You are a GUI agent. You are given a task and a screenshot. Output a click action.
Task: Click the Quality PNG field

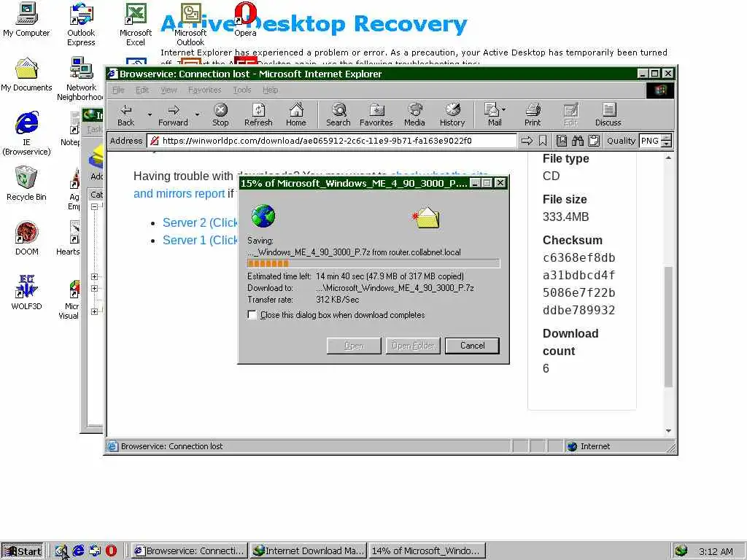pyautogui.click(x=651, y=141)
